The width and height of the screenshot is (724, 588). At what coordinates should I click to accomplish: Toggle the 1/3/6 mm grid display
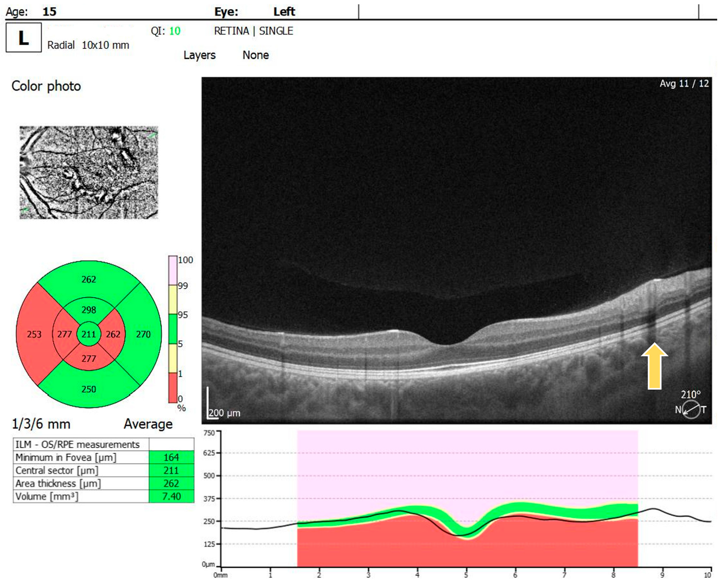[x=41, y=424]
